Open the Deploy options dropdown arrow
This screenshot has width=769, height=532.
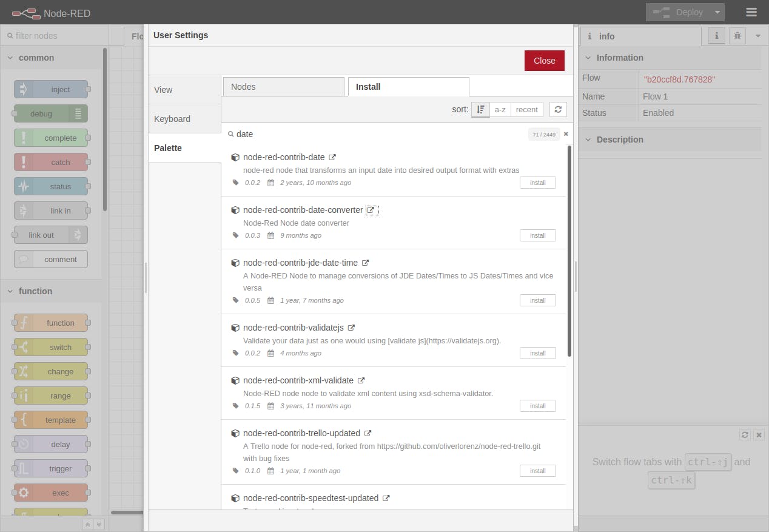717,12
